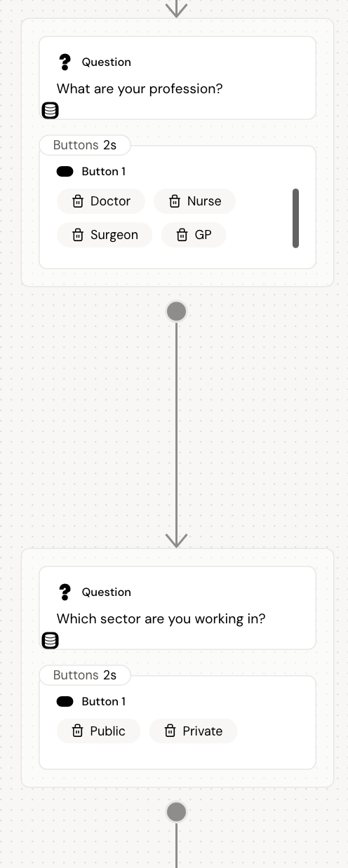Select the profession block's Buttons 2s tab
The image size is (348, 868).
(x=85, y=145)
